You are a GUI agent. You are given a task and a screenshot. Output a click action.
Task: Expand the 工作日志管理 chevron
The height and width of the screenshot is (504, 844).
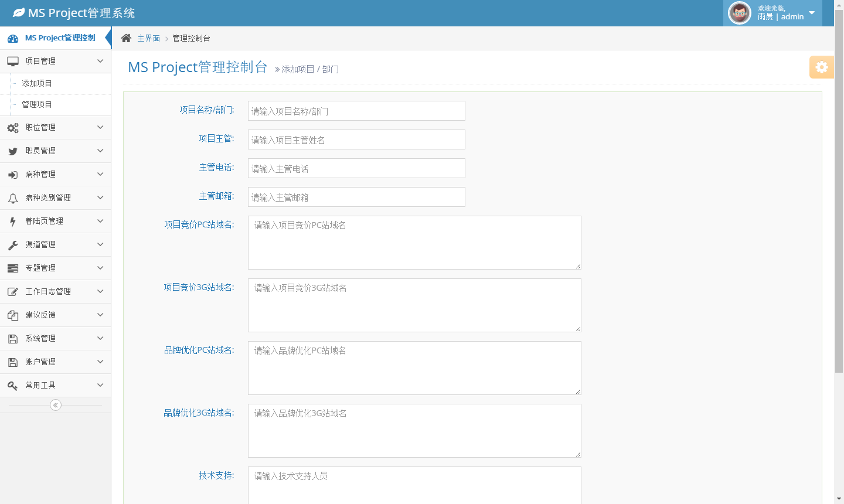coord(100,291)
